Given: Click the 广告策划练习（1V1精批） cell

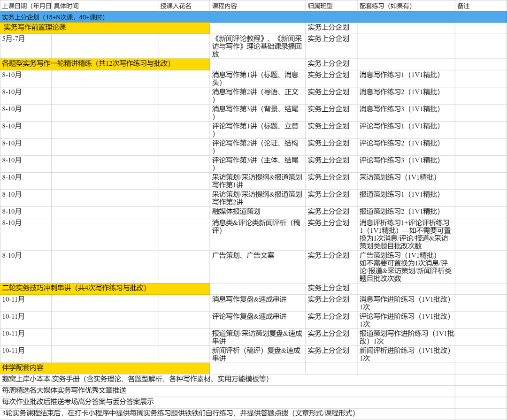Looking at the screenshot, I should tap(406, 267).
